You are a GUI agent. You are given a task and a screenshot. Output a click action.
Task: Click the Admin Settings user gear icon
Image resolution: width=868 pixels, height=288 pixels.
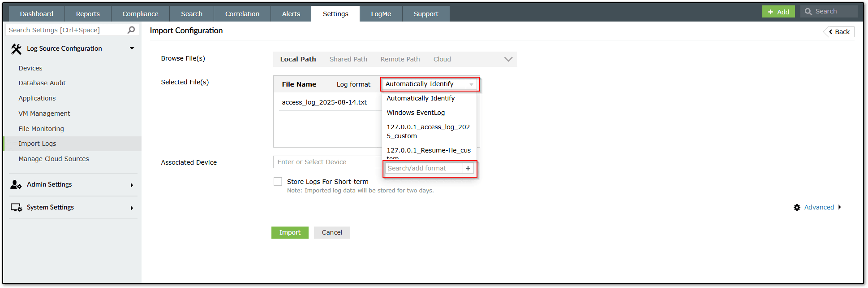16,185
